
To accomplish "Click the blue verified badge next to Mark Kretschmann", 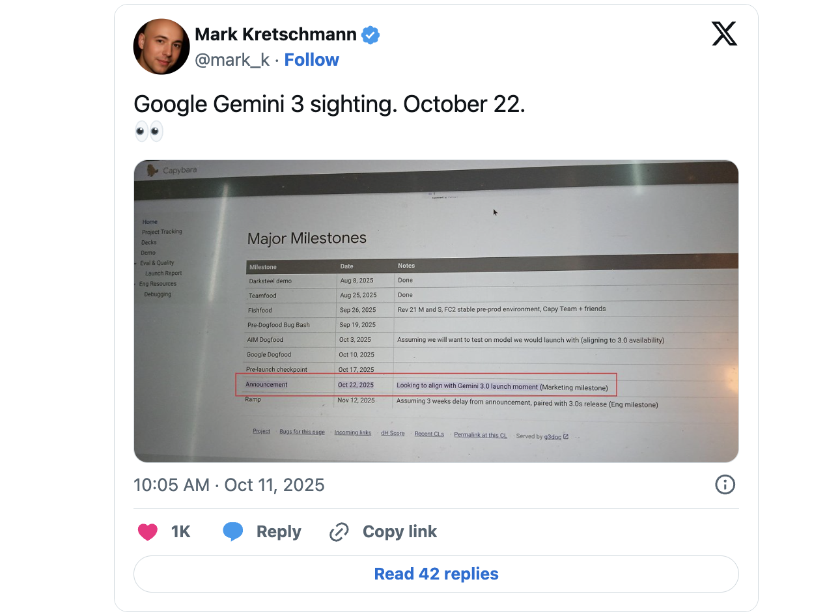I will (x=371, y=35).
